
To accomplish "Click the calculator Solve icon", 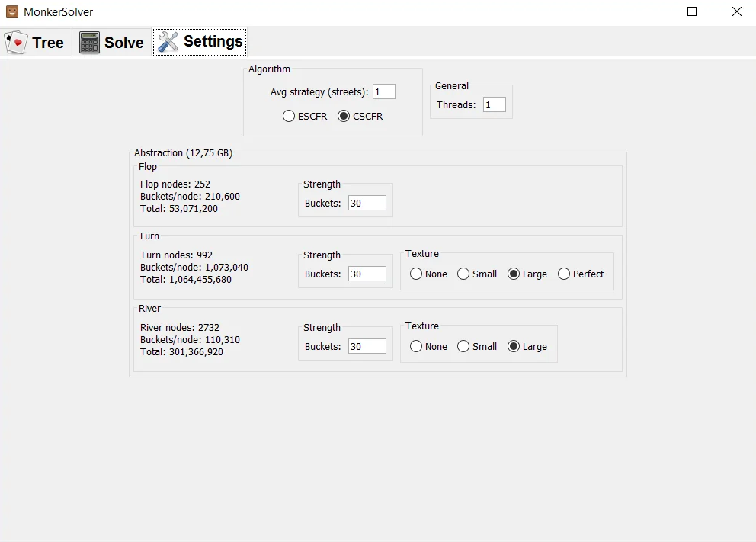I will (x=89, y=43).
